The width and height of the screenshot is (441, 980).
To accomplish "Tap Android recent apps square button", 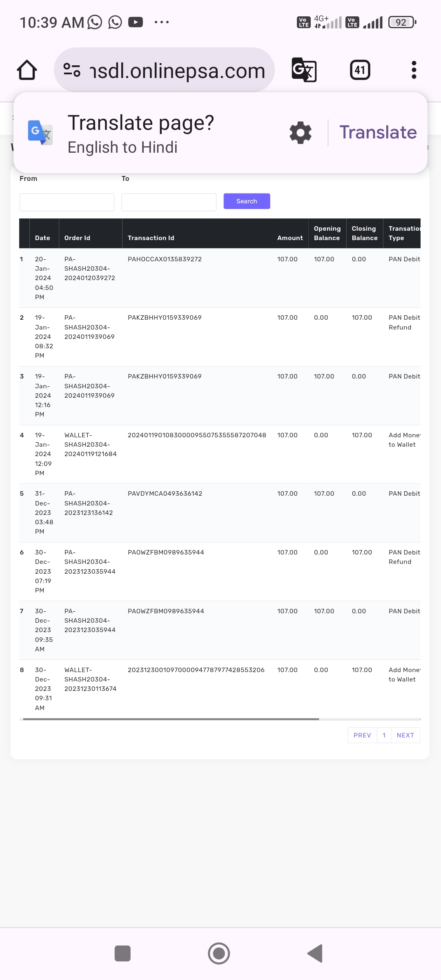I will pos(122,953).
